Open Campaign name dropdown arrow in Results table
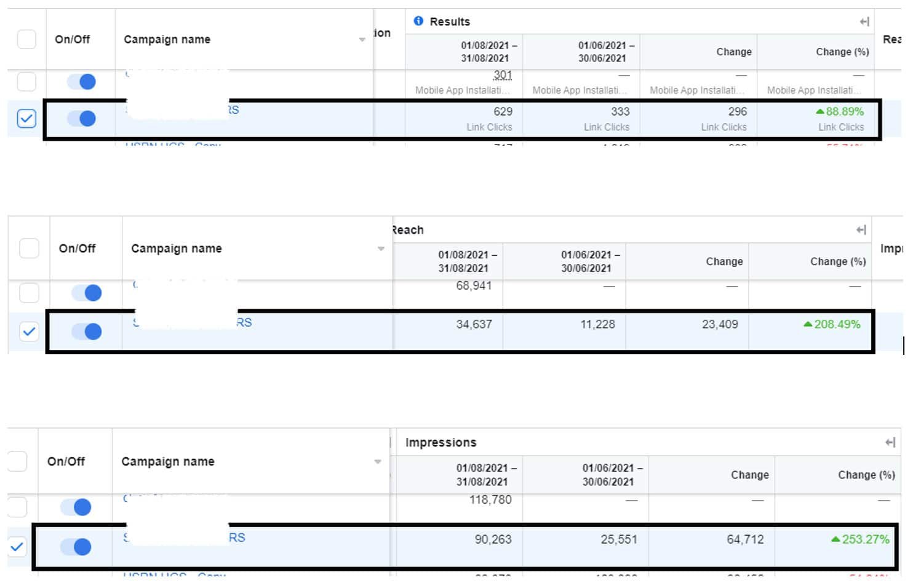 pos(362,40)
